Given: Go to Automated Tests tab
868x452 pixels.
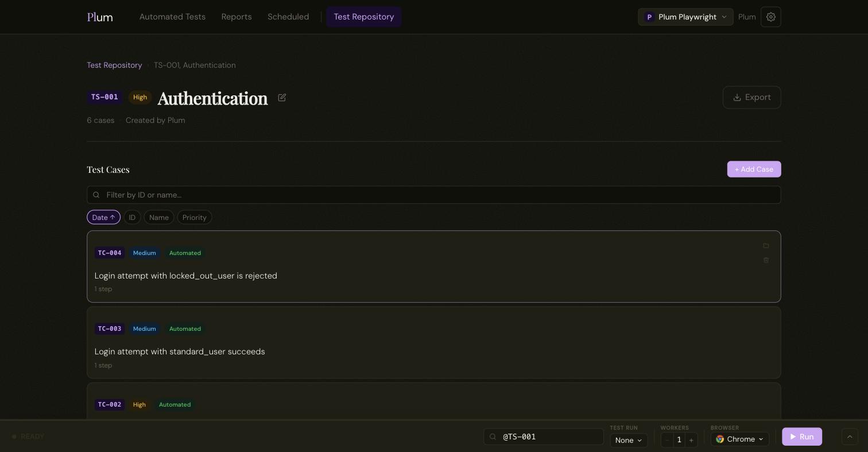Looking at the screenshot, I should click(172, 17).
